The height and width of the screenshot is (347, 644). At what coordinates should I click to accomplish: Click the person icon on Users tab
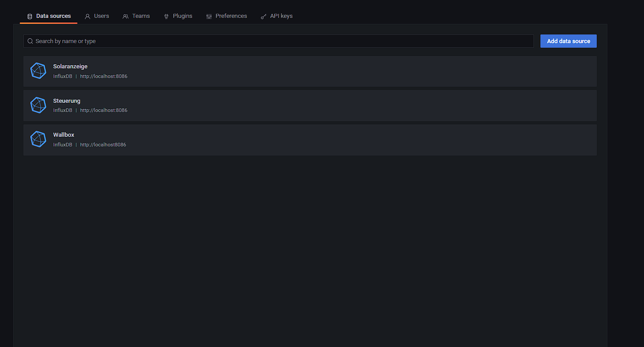tap(88, 17)
